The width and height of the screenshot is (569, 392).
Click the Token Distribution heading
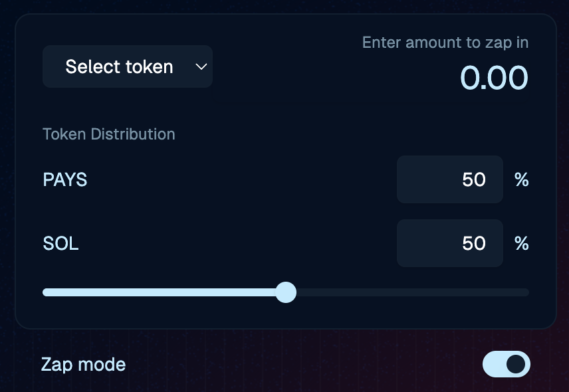tap(109, 134)
